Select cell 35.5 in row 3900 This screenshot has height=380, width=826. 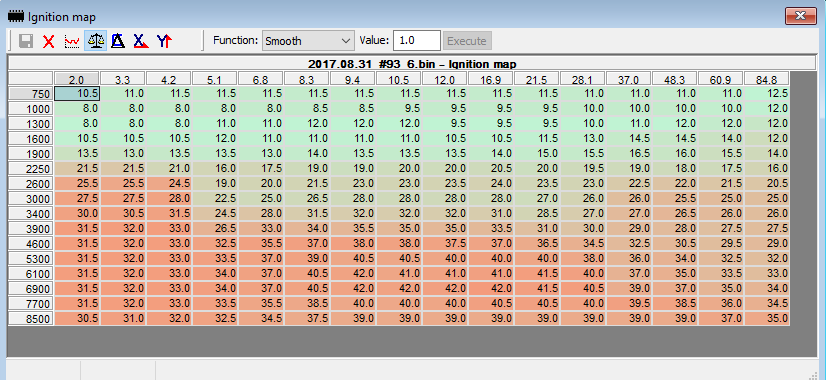[353, 229]
